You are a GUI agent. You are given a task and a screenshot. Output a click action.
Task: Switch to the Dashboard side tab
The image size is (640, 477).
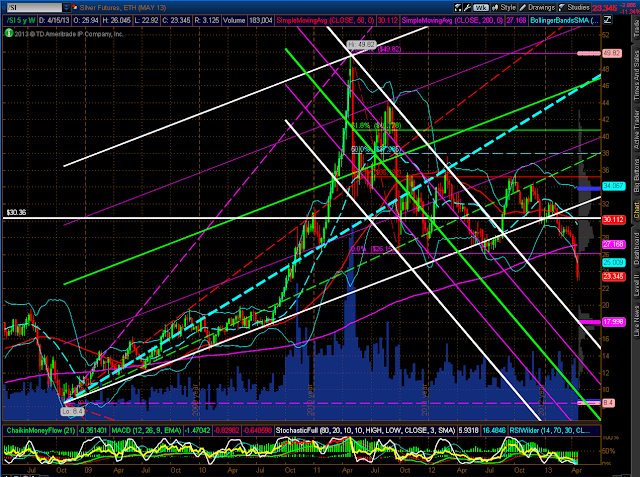pos(636,249)
